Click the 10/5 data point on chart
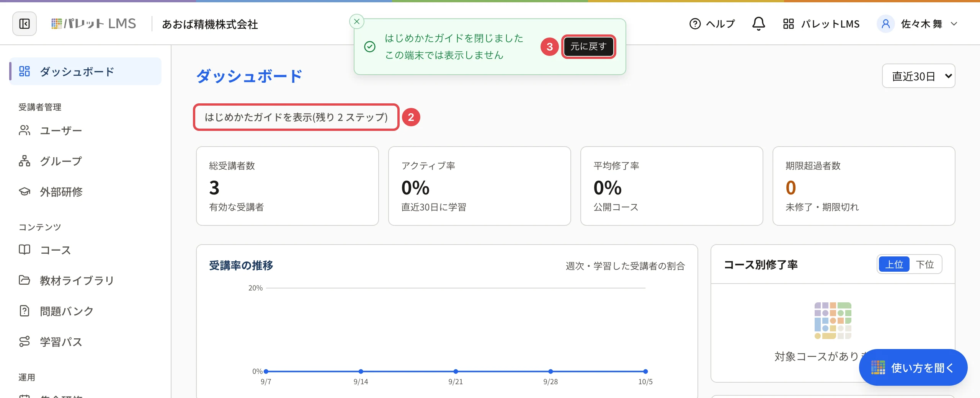 [x=645, y=371]
